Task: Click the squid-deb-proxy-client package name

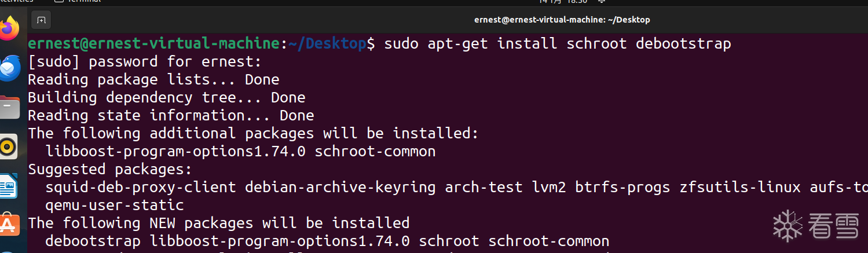Action: pos(141,187)
